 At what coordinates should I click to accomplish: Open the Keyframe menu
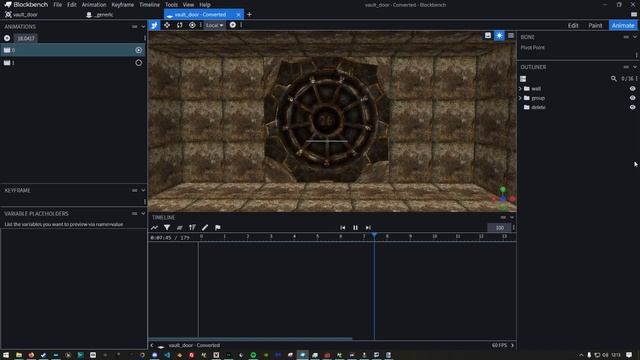(x=122, y=5)
